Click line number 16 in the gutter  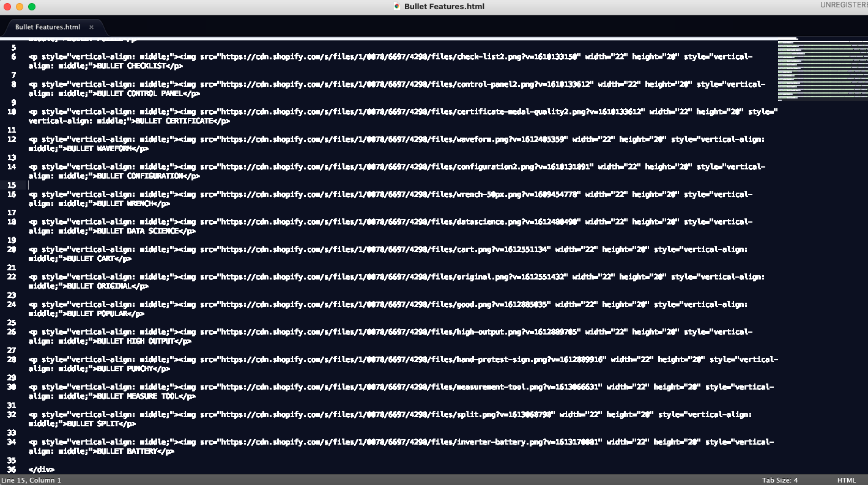[12, 194]
